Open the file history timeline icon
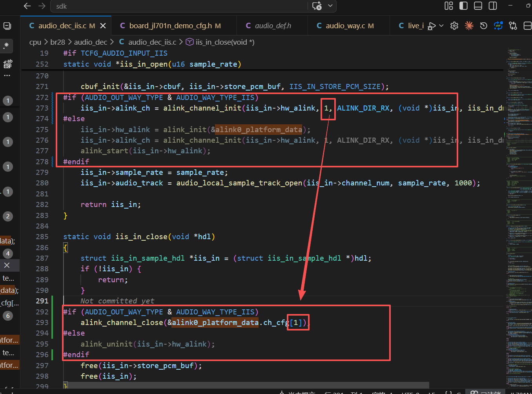532x394 pixels. tap(484, 26)
